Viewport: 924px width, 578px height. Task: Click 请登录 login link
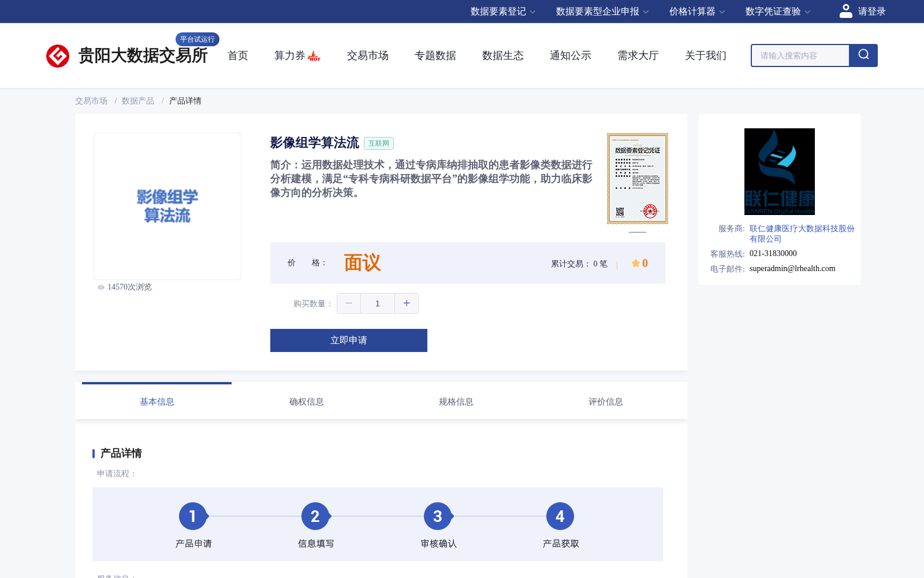871,12
